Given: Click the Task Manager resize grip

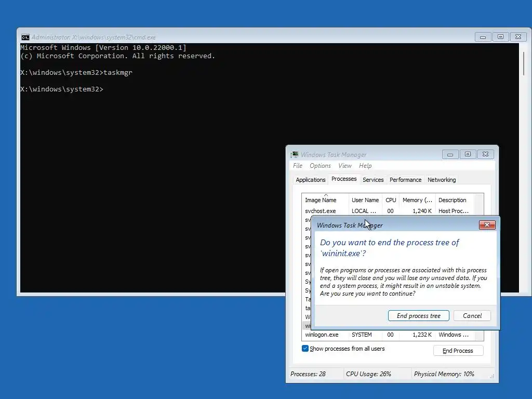Looking at the screenshot, I should pos(492,376).
